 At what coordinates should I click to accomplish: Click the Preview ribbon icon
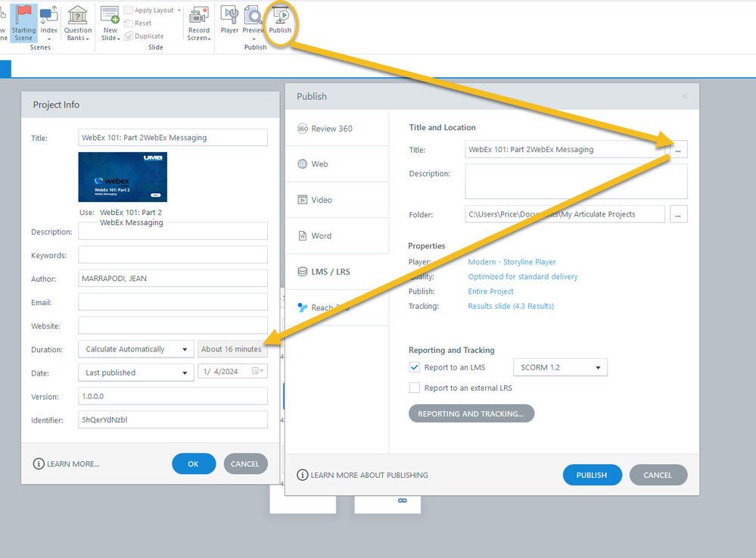pos(253,15)
